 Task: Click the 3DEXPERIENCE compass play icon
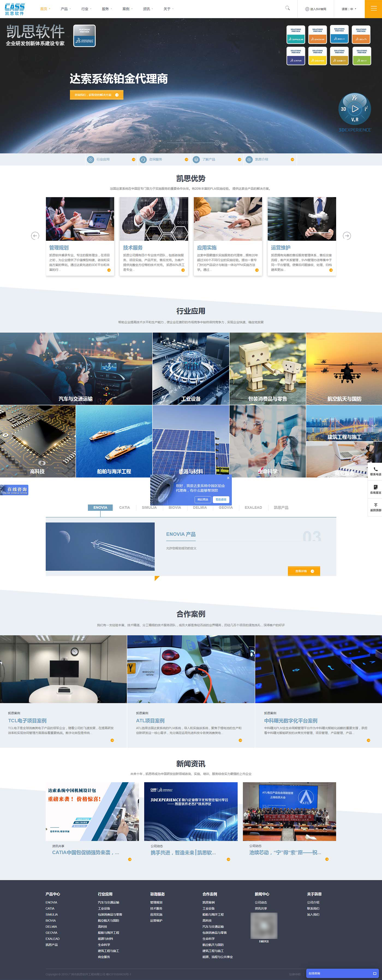coord(355,109)
